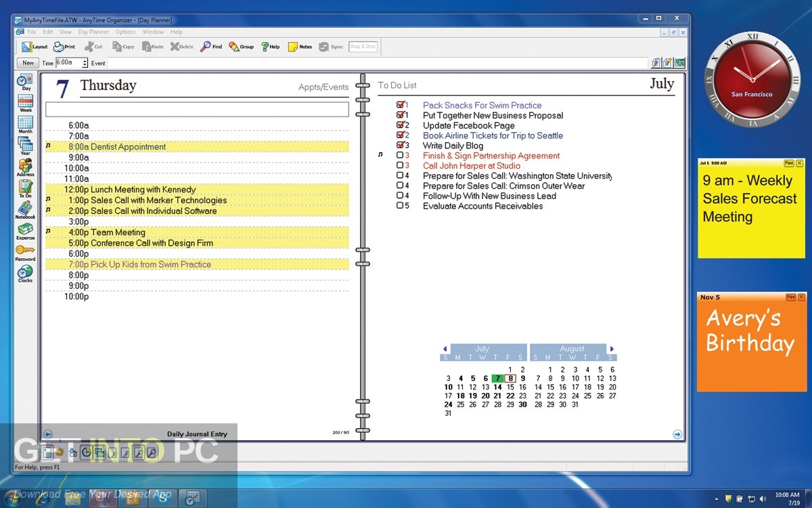Uncheck Put Together New Business Proposal

(x=400, y=115)
